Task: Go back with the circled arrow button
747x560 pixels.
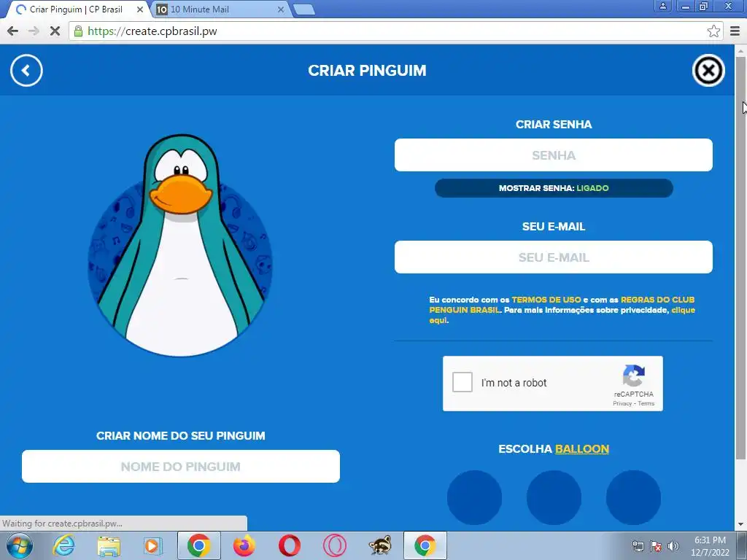Action: [26, 71]
